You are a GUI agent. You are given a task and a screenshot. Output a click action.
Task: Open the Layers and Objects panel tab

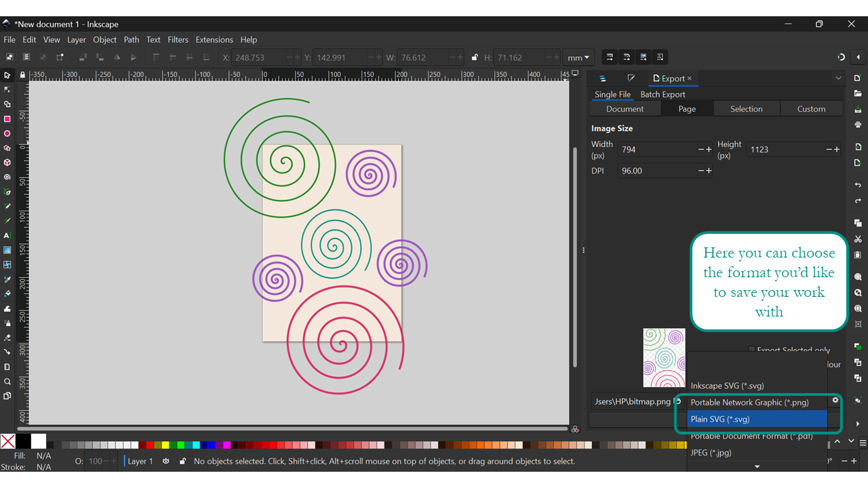[602, 79]
